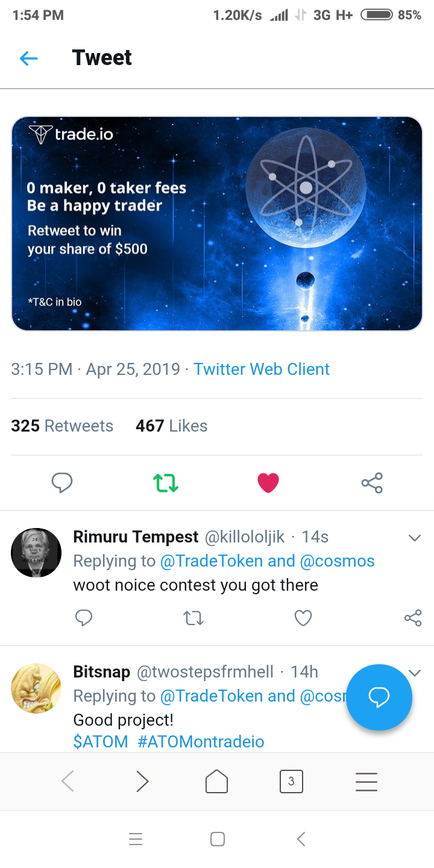View the 325 Retweets list

coord(62,426)
